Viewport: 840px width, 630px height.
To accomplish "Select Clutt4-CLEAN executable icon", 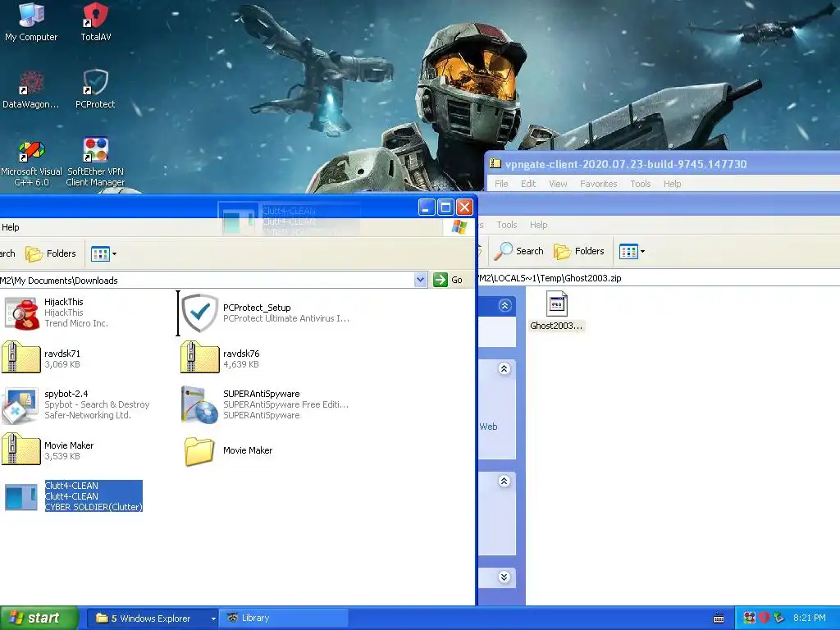I will pos(21,496).
